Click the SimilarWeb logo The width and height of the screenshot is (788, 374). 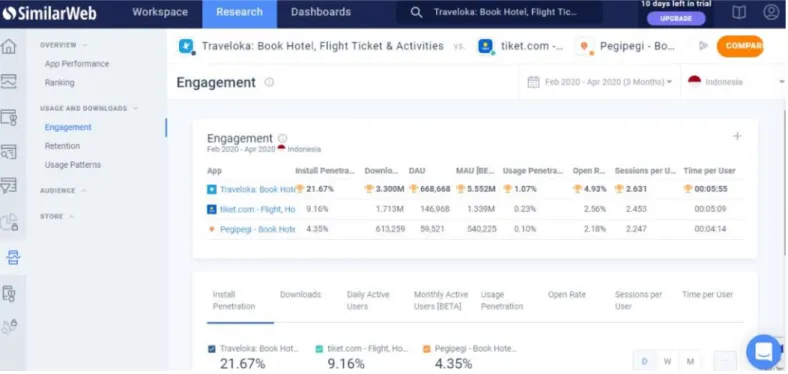point(49,13)
